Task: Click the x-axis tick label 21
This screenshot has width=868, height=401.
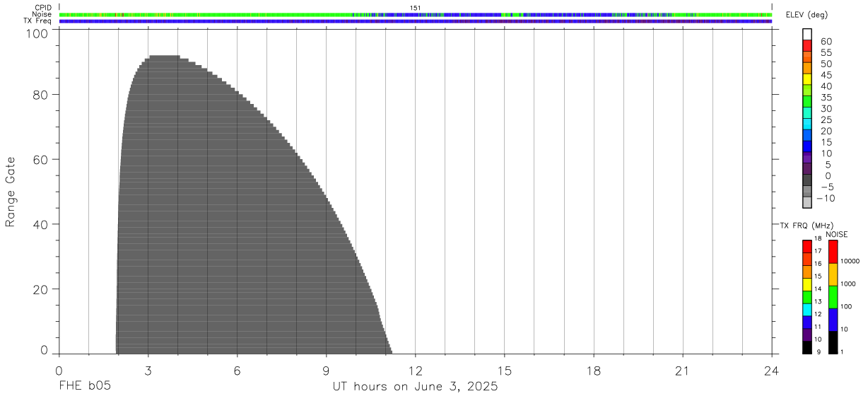Action: 683,371
